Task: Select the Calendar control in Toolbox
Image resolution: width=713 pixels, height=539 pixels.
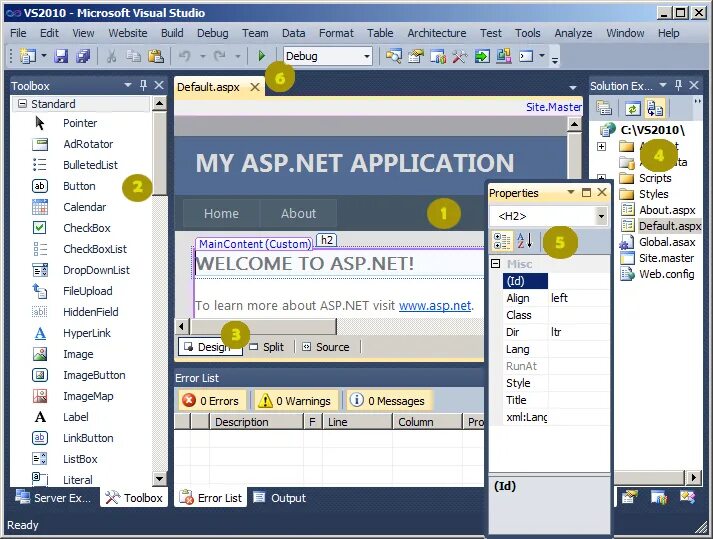Action: click(85, 207)
